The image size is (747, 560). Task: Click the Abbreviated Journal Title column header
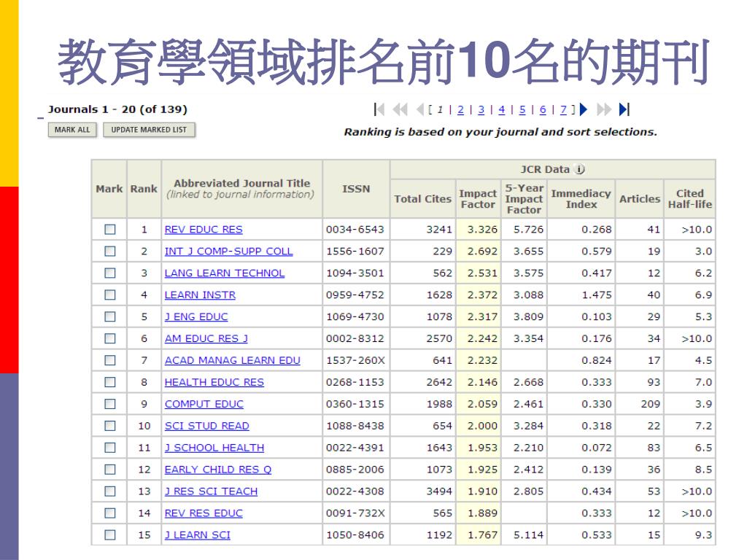pyautogui.click(x=241, y=189)
